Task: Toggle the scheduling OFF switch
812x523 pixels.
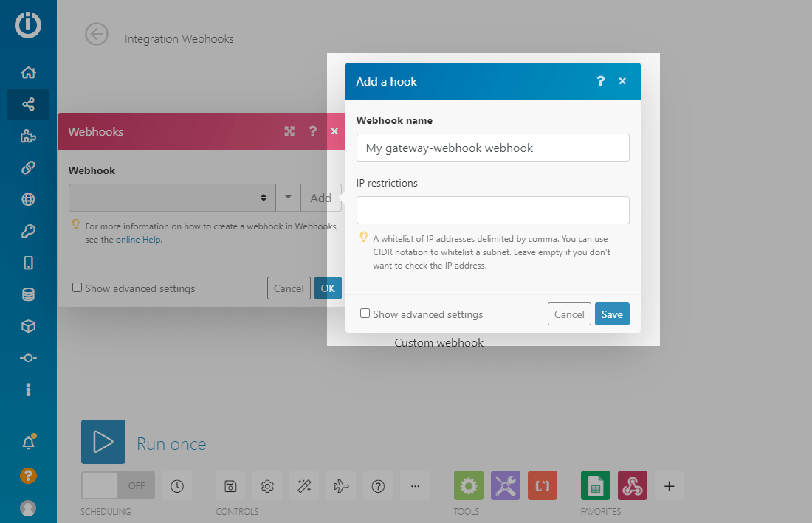Action: click(x=118, y=485)
